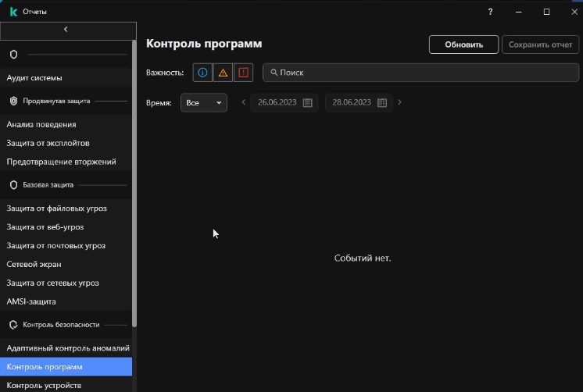Click the Контроль безопасности section icon
Image resolution: width=583 pixels, height=392 pixels.
coord(13,325)
